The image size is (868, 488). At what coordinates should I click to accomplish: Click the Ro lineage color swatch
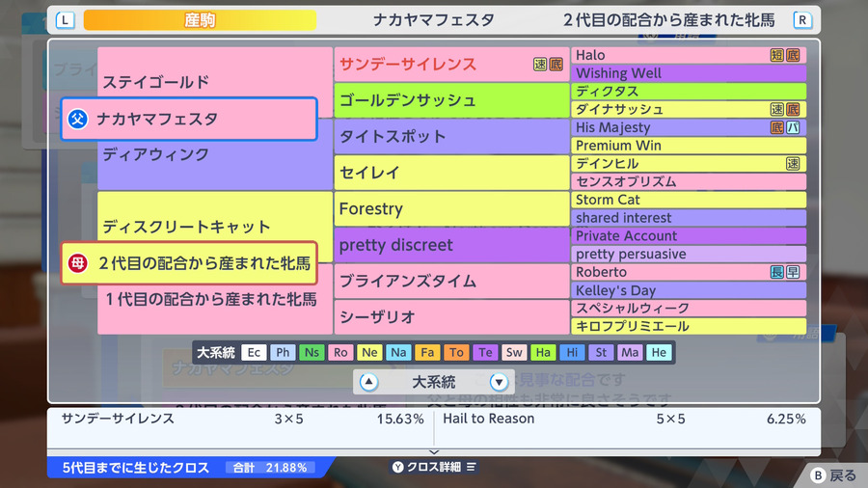click(x=340, y=352)
